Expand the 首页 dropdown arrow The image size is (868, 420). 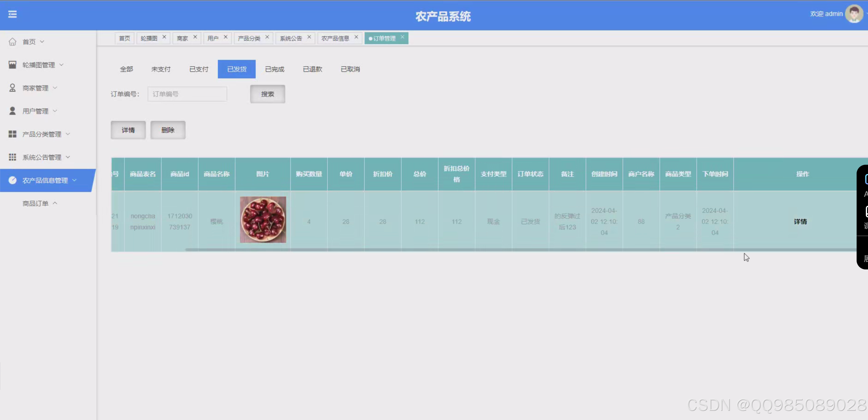click(42, 42)
